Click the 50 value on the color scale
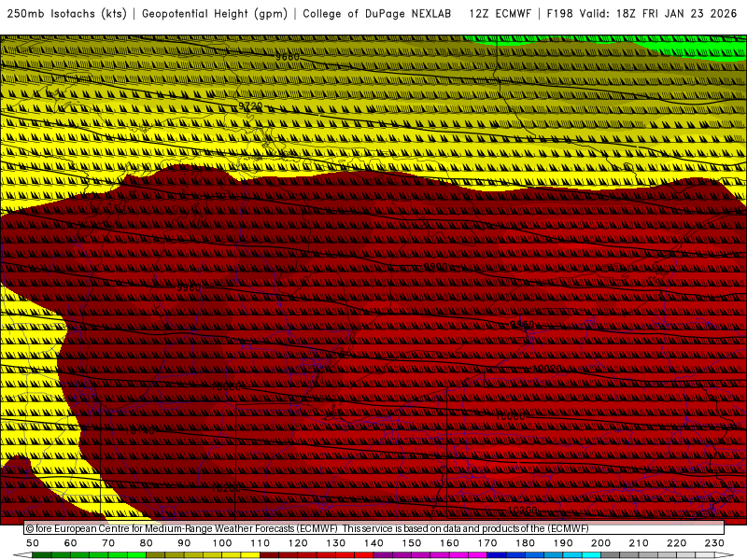 33,543
